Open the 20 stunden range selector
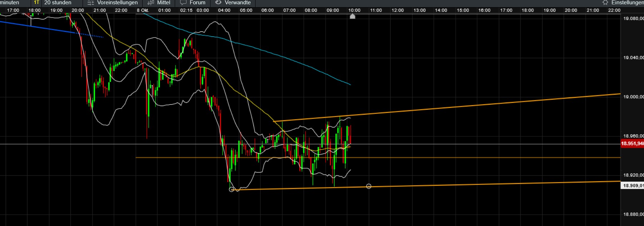Screen dimensions: 644x226 click(58, 2)
